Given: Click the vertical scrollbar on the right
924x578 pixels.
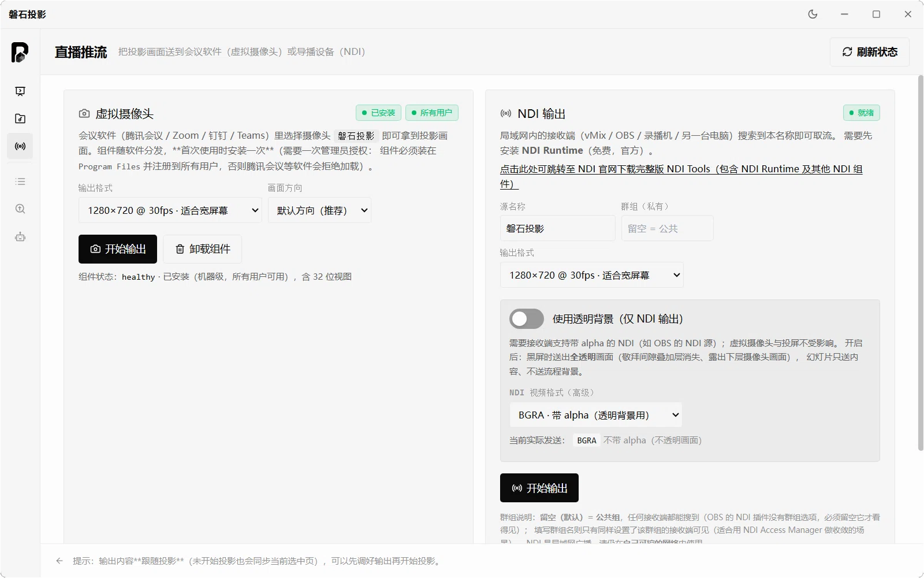Looking at the screenshot, I should click(x=921, y=263).
